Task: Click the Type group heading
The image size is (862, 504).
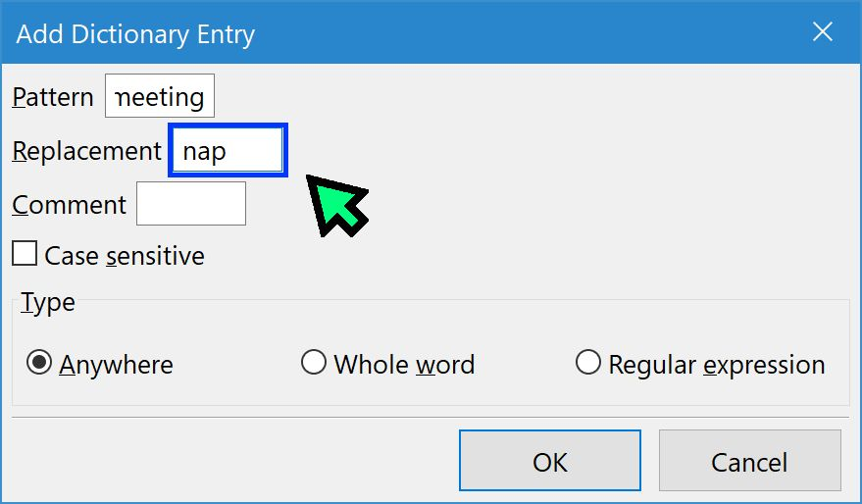Action: [x=48, y=302]
